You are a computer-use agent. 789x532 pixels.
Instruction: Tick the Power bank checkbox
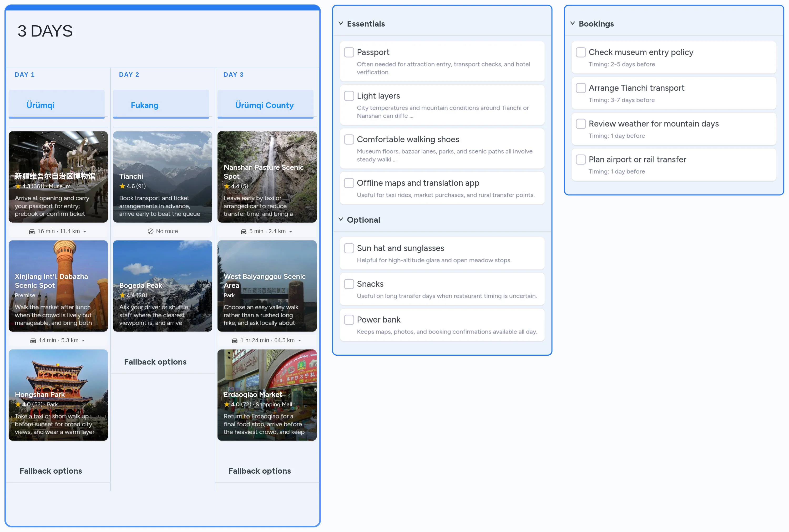coord(349,320)
